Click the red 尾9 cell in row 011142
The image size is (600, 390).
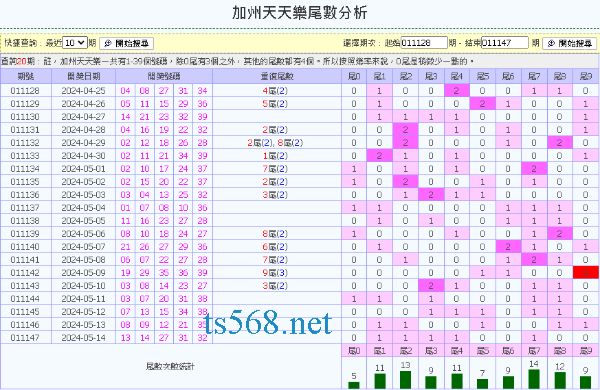(585, 273)
